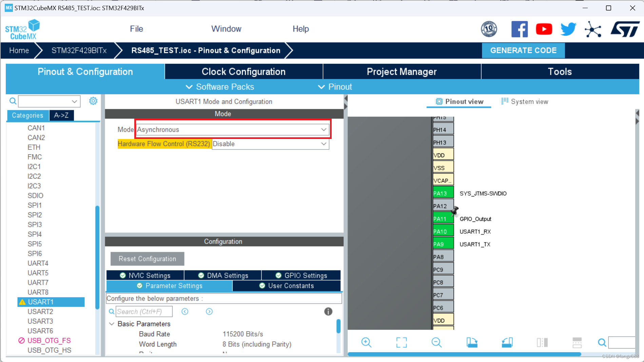This screenshot has height=362, width=644.
Task: Select USART2 in the peripheral list
Action: tap(40, 311)
